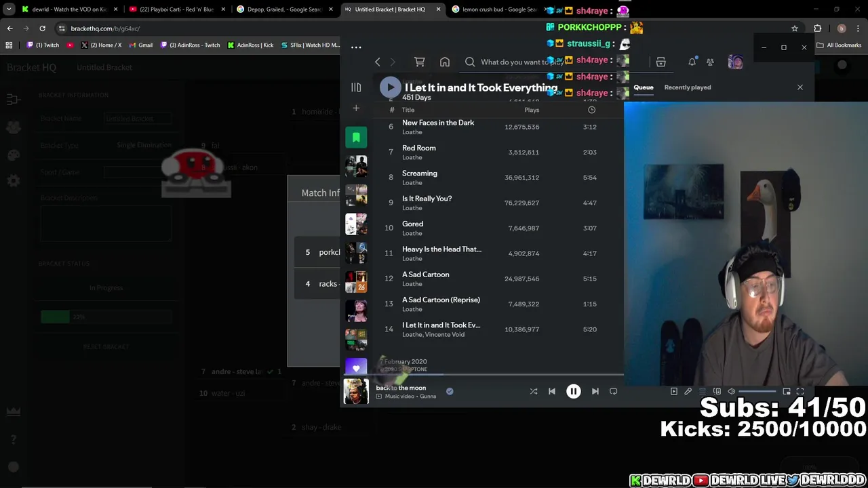Sort tracks by the Plays column
868x488 pixels.
tap(532, 110)
